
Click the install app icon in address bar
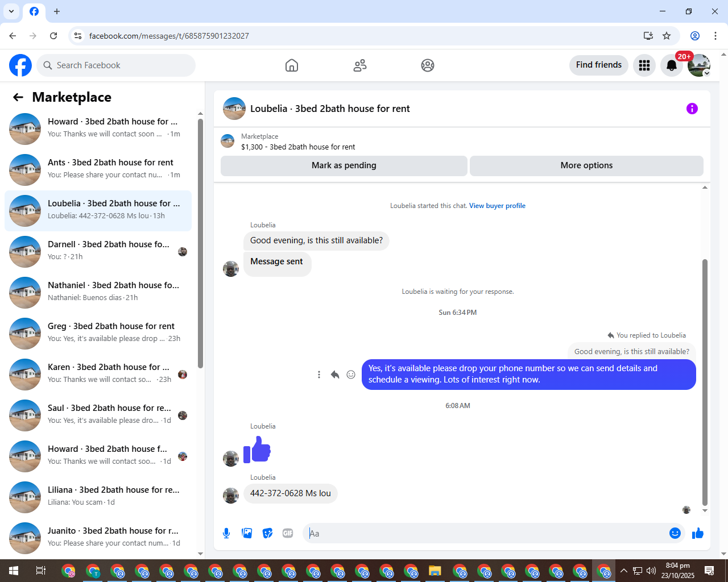tap(648, 36)
